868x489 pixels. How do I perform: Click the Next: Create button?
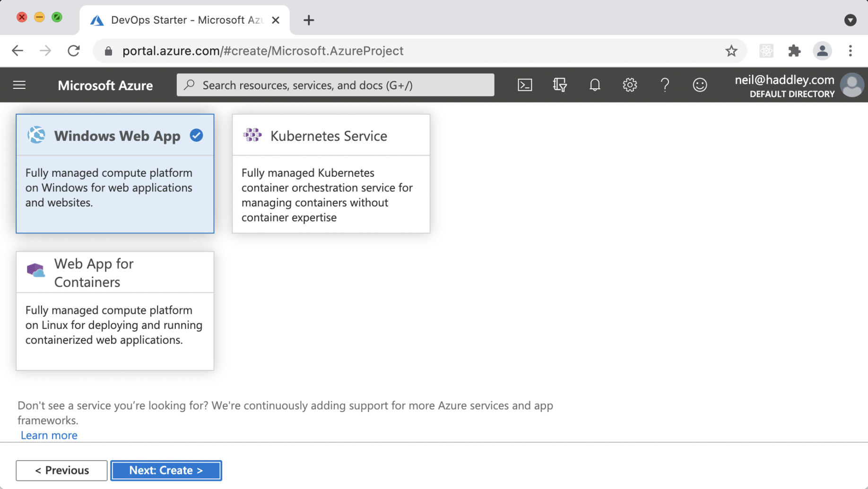pyautogui.click(x=166, y=470)
